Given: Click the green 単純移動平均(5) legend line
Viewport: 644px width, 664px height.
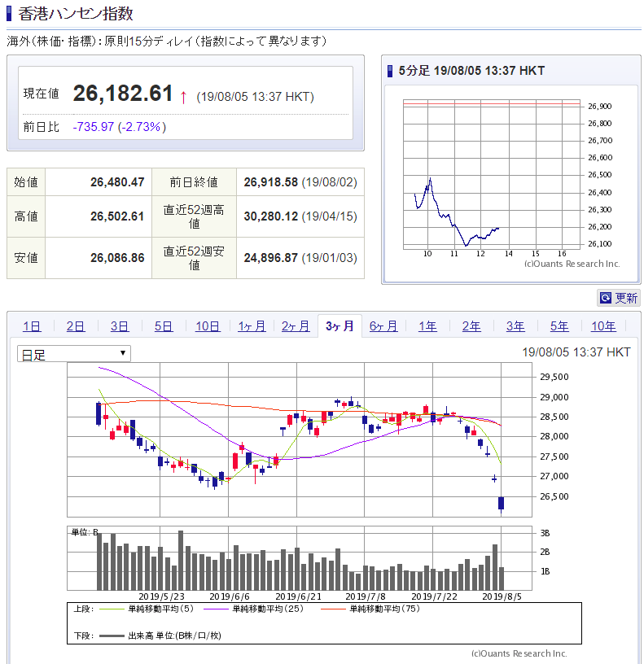Looking at the screenshot, I should click(112, 609).
